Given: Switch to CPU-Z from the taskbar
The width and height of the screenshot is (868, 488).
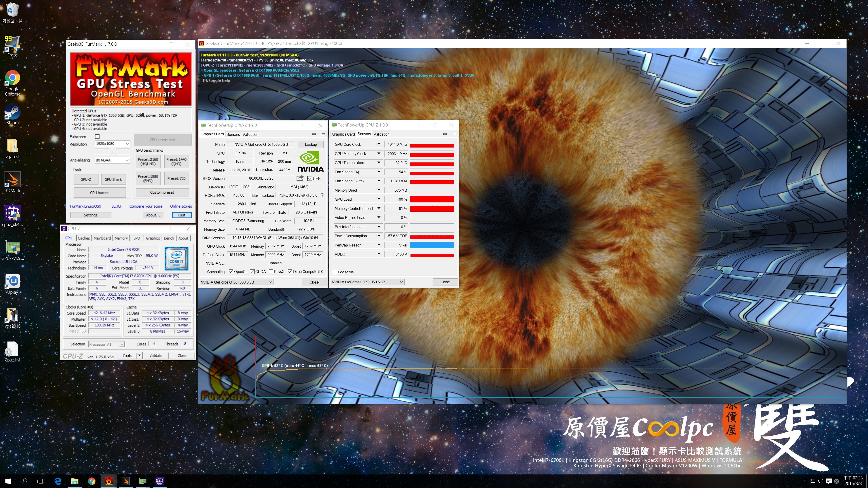Looking at the screenshot, I should 159,481.
